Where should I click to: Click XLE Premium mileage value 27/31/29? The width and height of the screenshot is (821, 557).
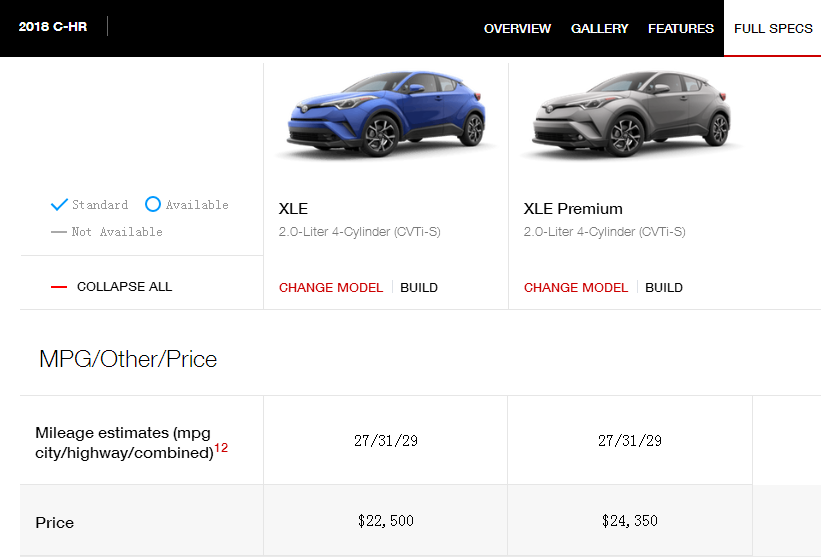pyautogui.click(x=630, y=441)
